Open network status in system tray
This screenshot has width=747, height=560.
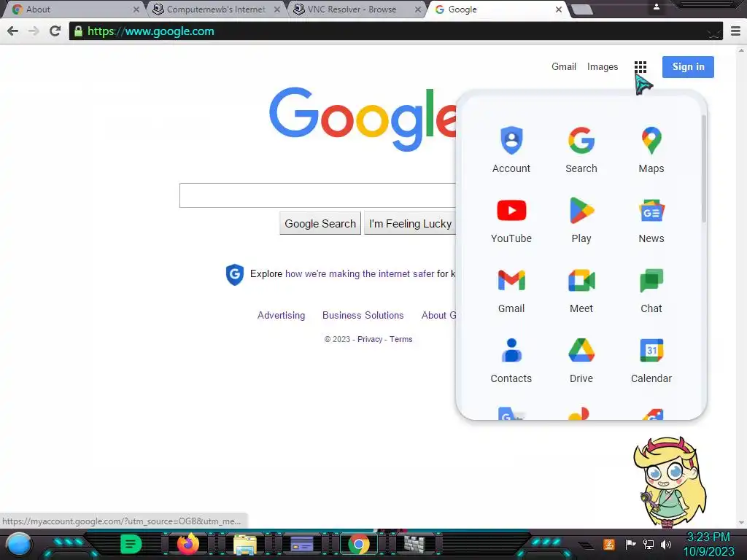point(649,544)
